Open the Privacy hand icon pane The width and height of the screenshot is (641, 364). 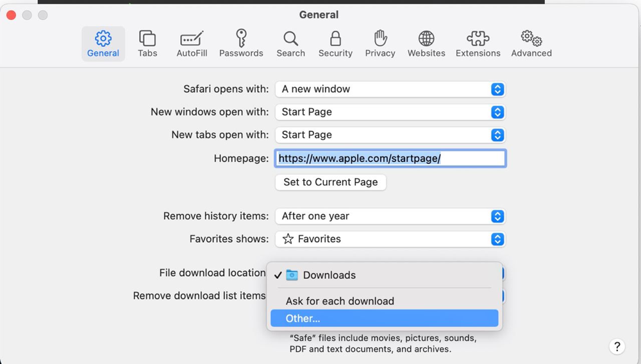tap(380, 44)
